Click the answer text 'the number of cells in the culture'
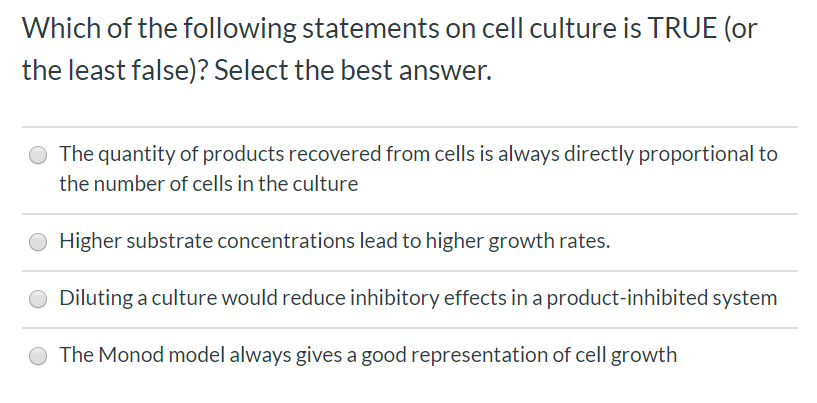 (208, 184)
